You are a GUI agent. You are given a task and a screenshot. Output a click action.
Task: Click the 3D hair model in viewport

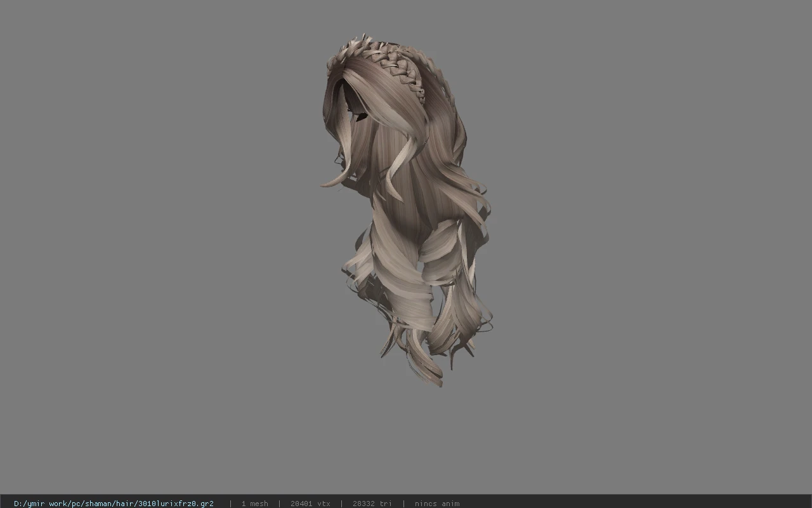pyautogui.click(x=406, y=210)
